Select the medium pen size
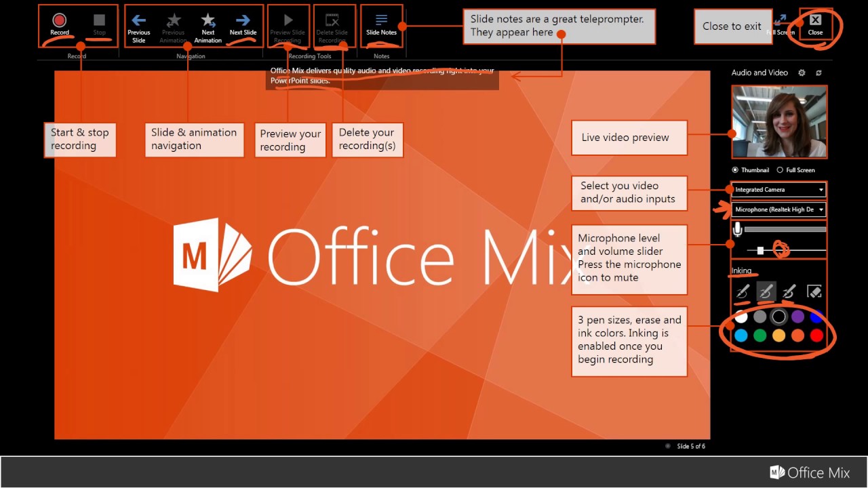868x488 pixels. (x=766, y=291)
